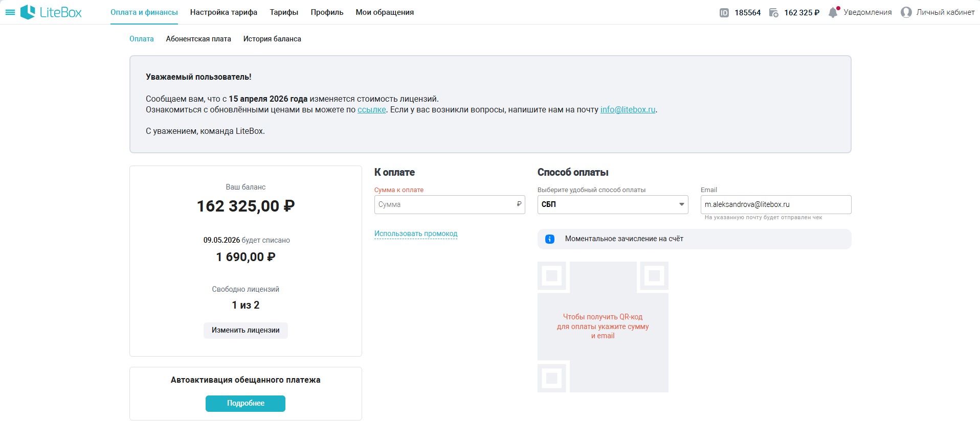Viewport: 980px width, 444px height.
Task: Open notifications bell icon
Action: [x=833, y=12]
